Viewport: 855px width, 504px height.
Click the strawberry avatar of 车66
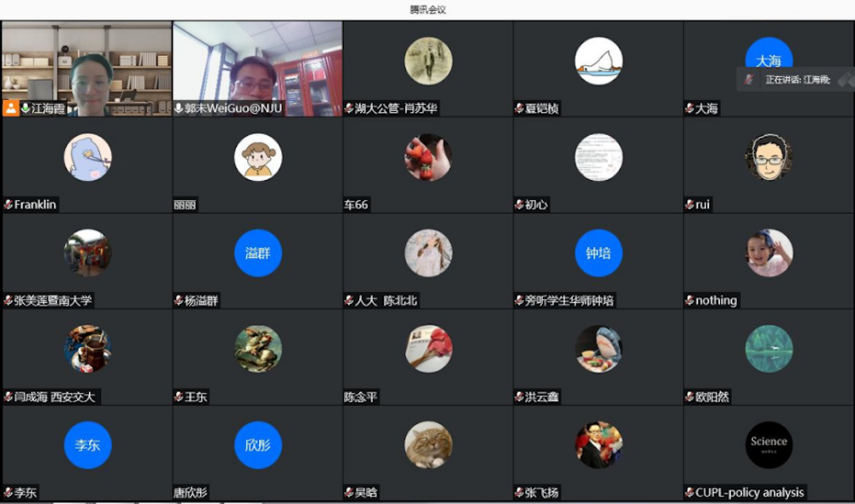[428, 157]
